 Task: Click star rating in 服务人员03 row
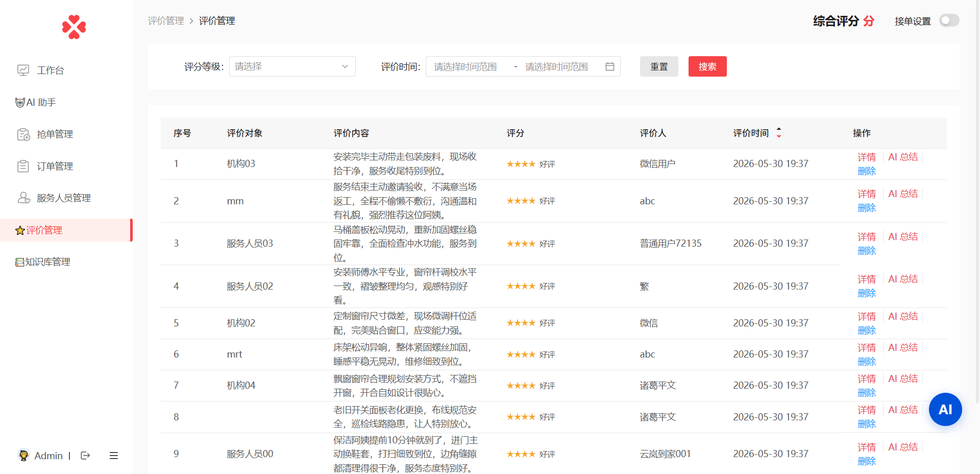(x=521, y=244)
